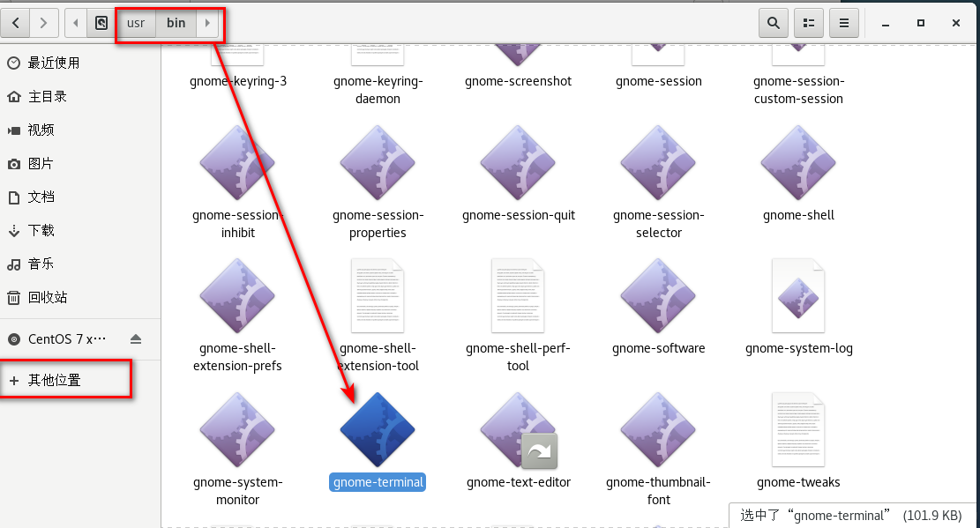Open Home directory (主目录) in sidebar
Image resolution: width=980 pixels, height=528 pixels.
80,96
